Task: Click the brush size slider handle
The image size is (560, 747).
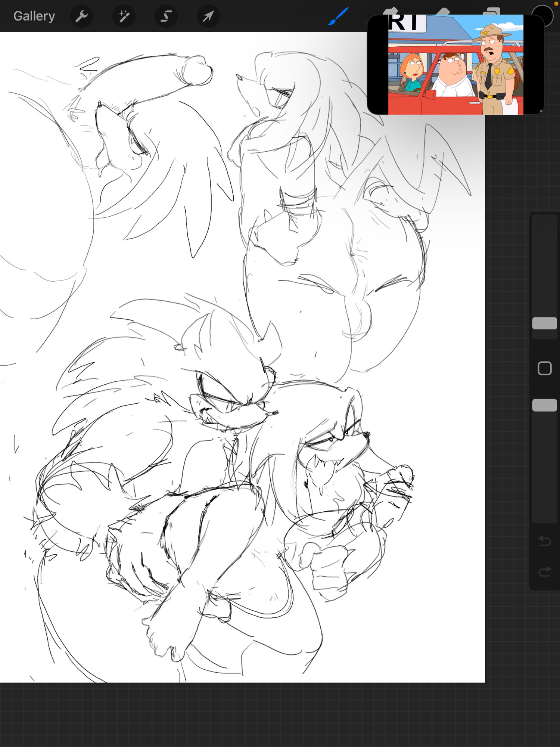Action: [x=544, y=323]
